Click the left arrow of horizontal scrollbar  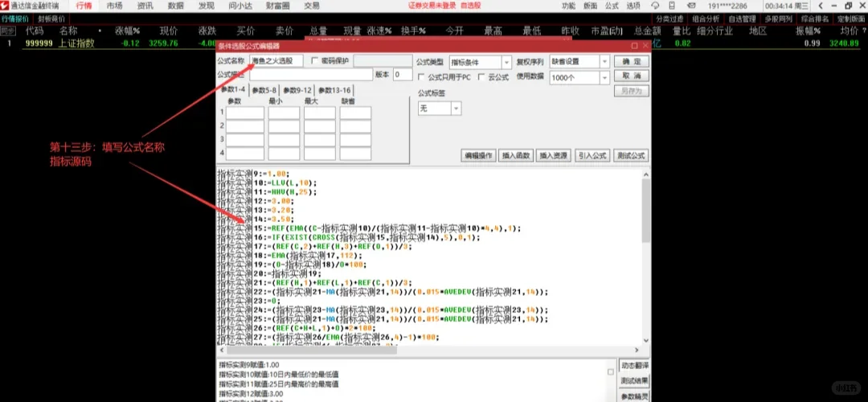coord(222,350)
